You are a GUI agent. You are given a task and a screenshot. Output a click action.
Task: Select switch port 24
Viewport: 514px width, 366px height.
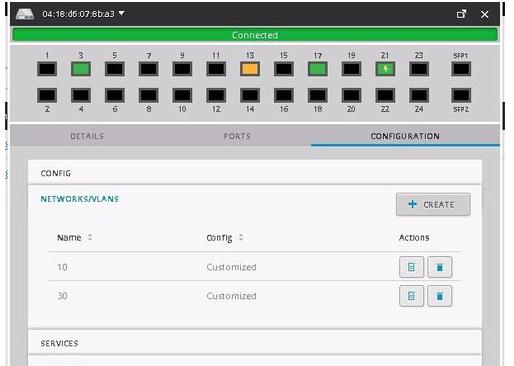coord(419,95)
